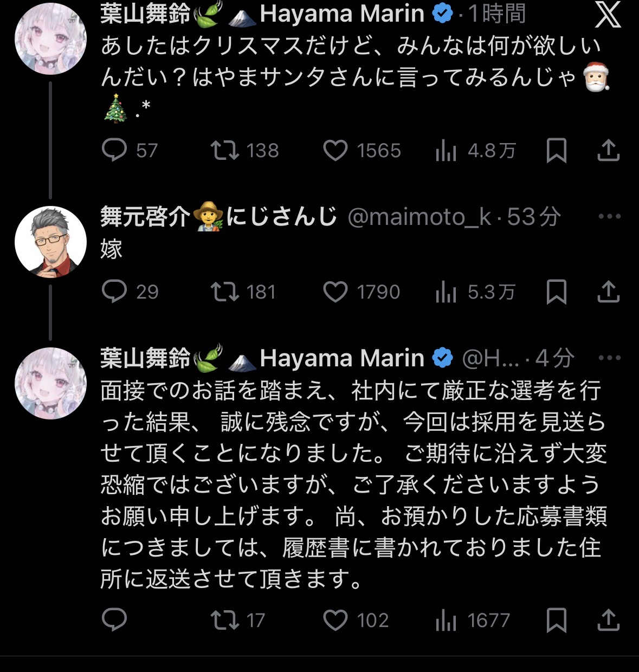This screenshot has height=672, width=639.
Task: Like the first tweet with 1565 likes
Action: point(335,150)
